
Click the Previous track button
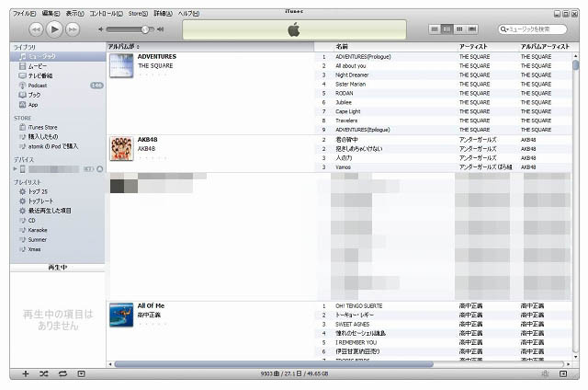[x=36, y=29]
